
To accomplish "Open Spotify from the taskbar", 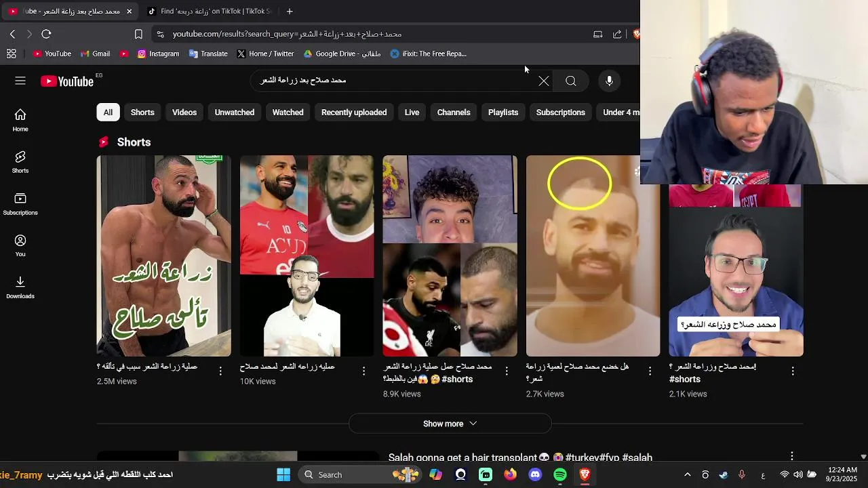I will (559, 474).
